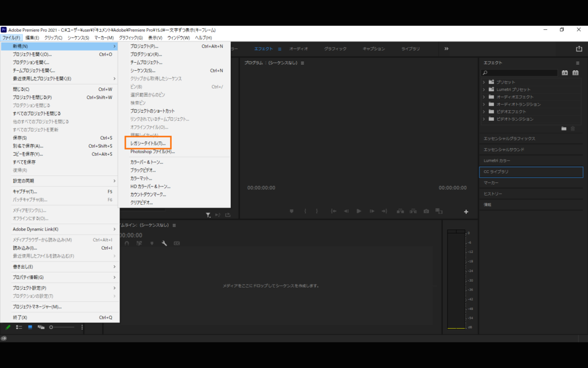Step forward one frame in Program monitor

coord(372,211)
